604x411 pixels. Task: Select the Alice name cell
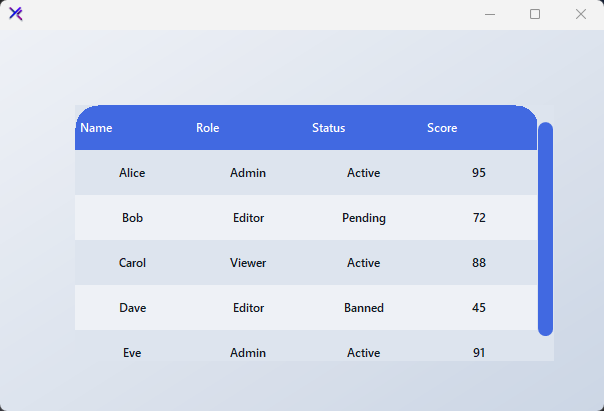(x=132, y=173)
